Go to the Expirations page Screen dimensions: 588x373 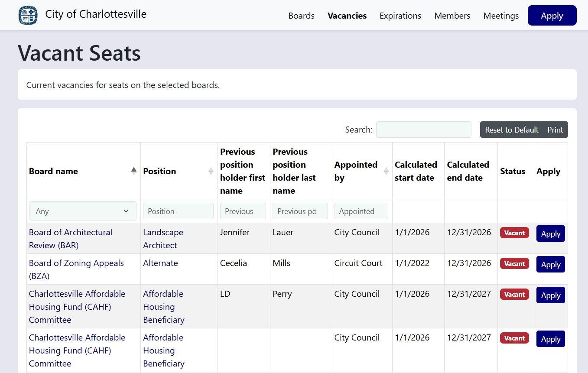click(x=400, y=16)
